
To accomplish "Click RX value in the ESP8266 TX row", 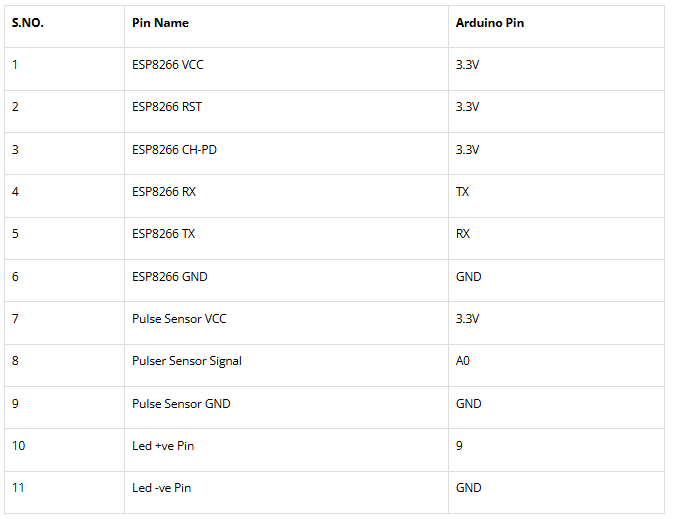I will pos(463,233).
